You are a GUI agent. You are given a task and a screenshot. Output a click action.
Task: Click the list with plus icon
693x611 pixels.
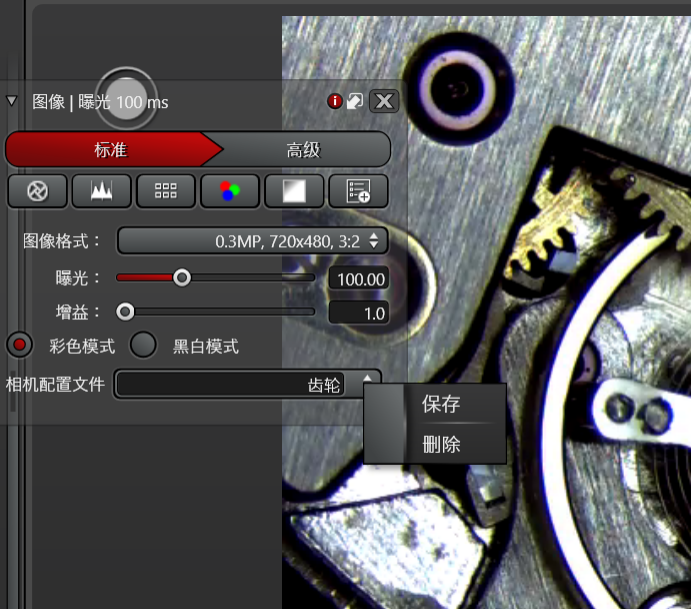click(x=358, y=191)
